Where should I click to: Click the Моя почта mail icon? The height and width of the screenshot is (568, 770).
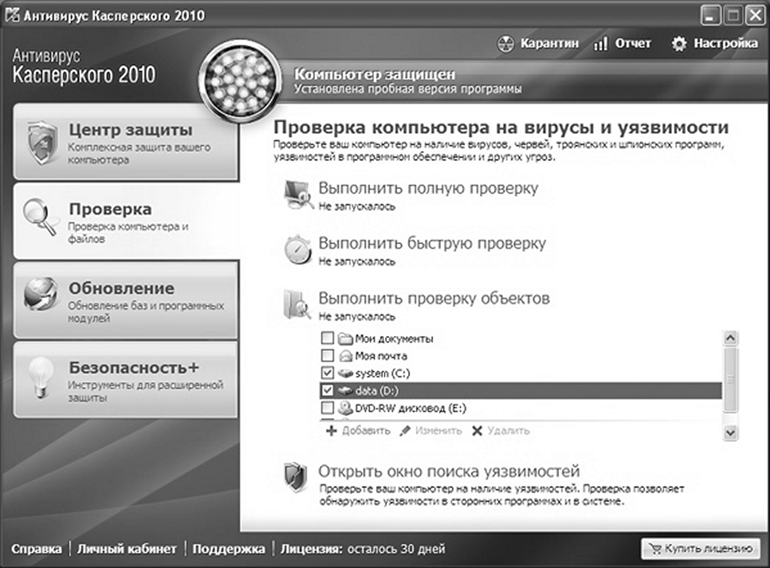click(346, 355)
